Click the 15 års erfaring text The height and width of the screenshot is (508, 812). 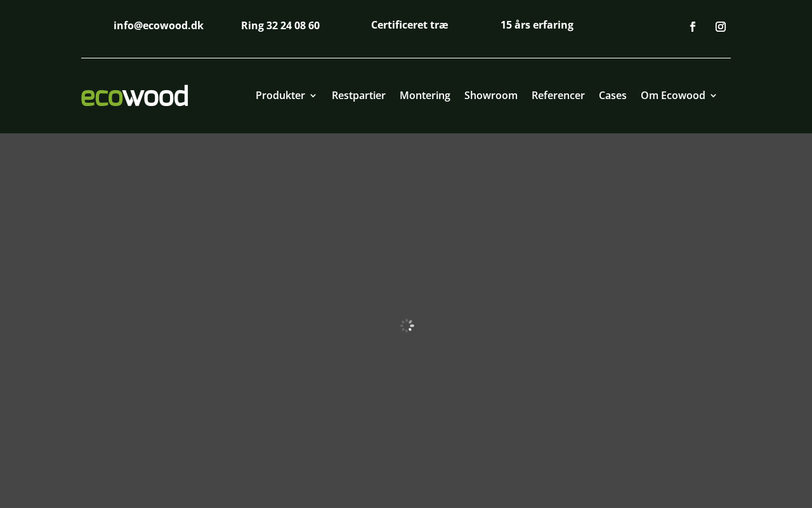click(537, 25)
